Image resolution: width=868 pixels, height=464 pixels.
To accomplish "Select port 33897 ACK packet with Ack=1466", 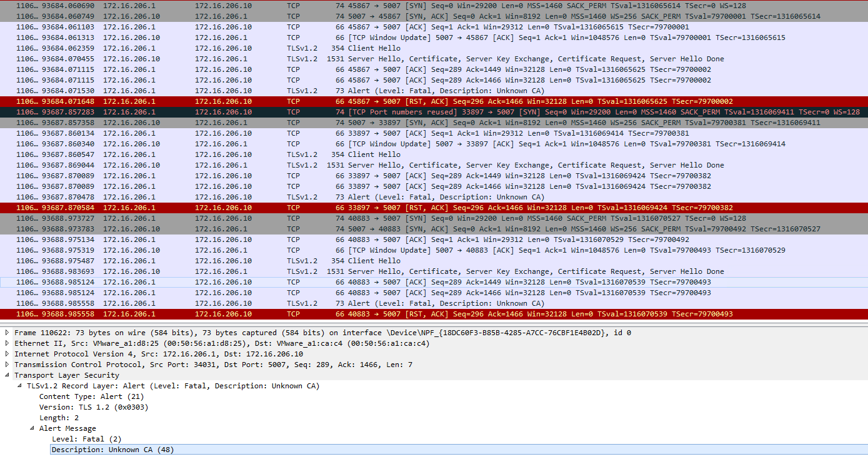I will coord(434,186).
